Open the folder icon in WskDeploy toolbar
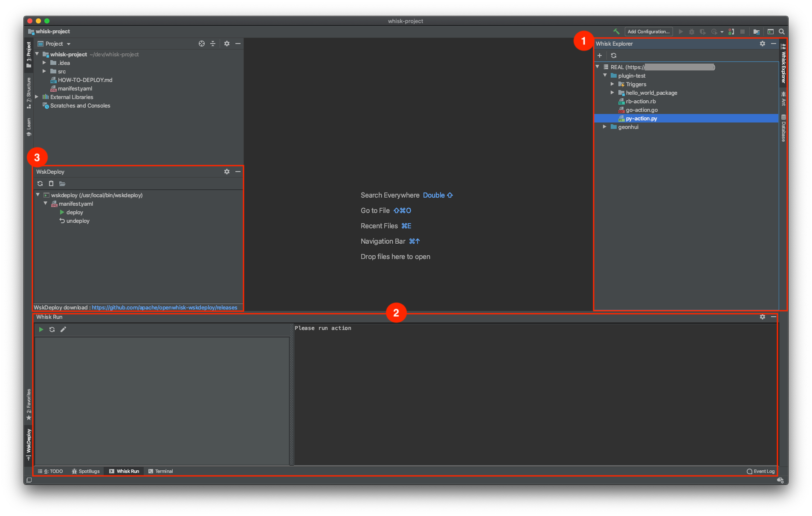 tap(62, 183)
